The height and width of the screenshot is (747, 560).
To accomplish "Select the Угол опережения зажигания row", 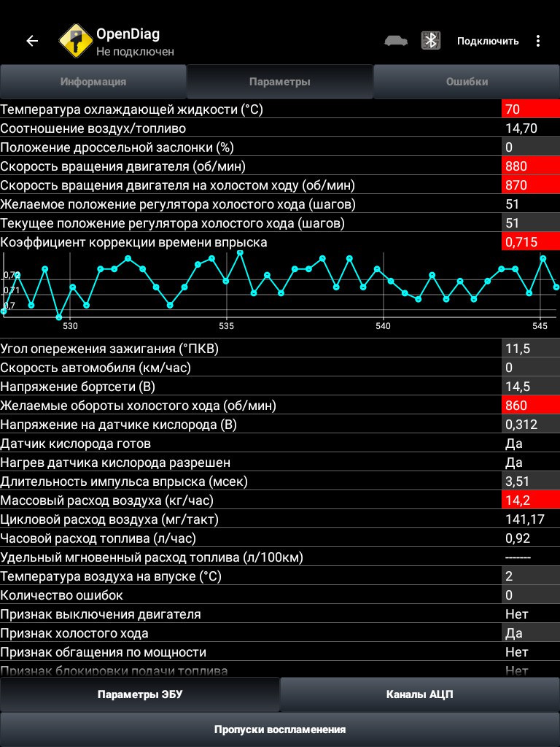I will pos(280,349).
